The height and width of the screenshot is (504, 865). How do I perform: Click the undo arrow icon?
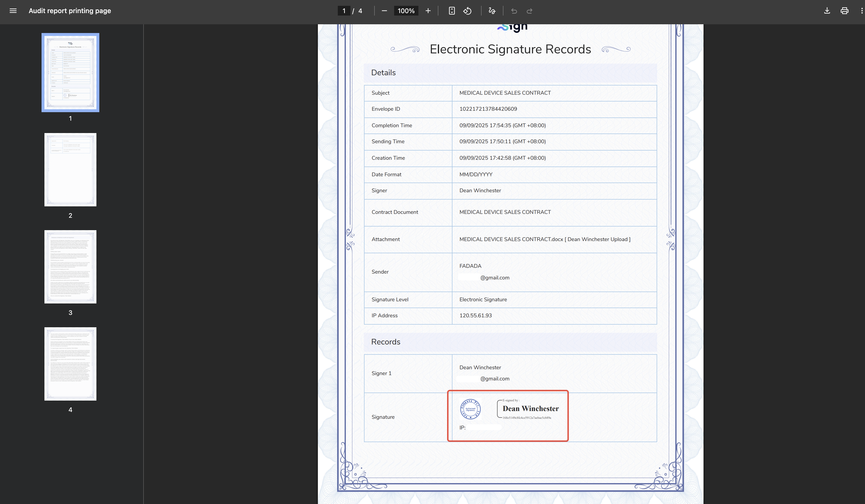click(x=514, y=11)
